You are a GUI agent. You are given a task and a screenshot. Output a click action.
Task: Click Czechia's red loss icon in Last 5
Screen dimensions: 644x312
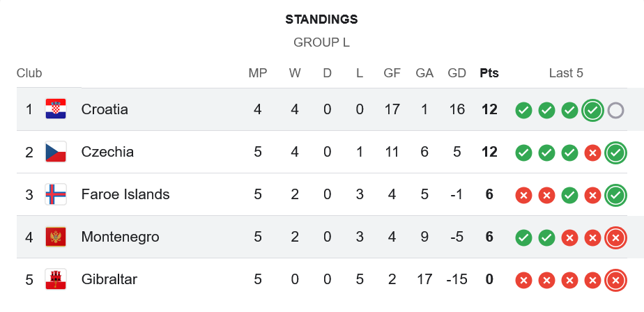[x=592, y=153]
